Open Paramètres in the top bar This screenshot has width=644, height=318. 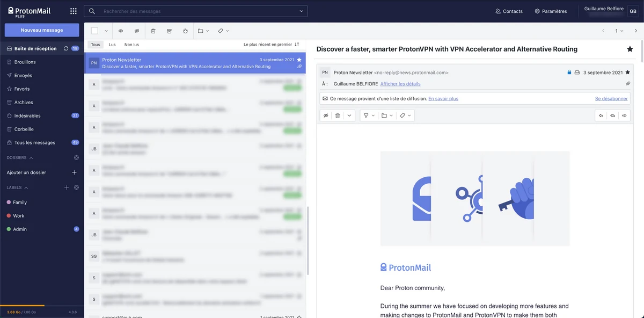pos(551,11)
